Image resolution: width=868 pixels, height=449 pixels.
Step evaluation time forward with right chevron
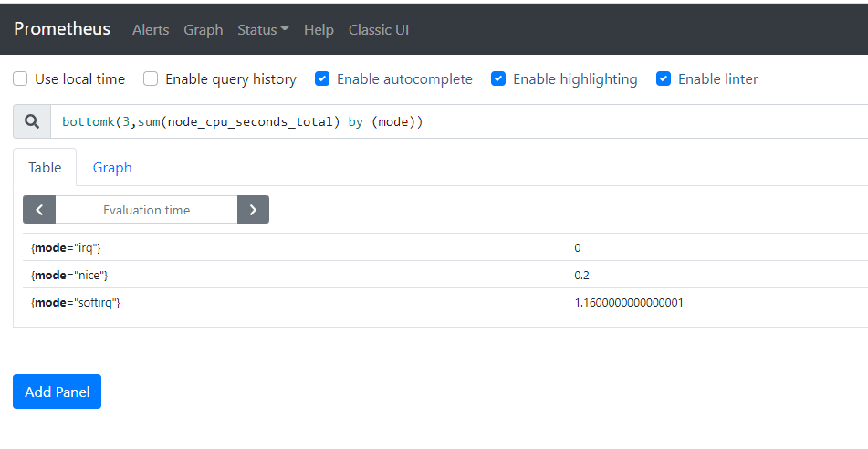click(253, 210)
